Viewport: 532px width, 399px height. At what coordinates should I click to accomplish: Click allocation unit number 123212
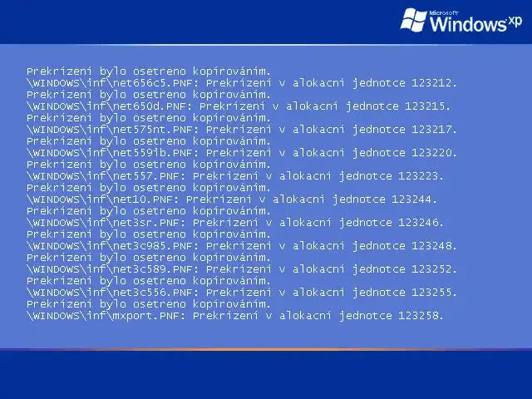(432, 83)
